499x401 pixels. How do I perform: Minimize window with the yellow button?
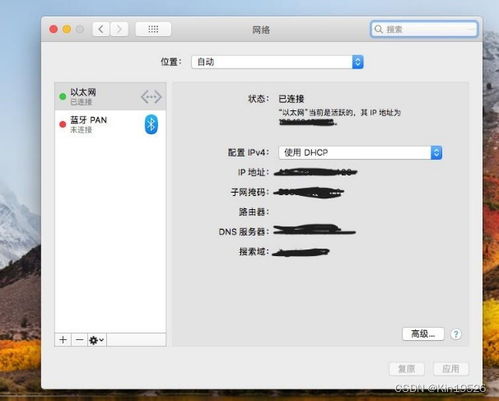click(x=67, y=29)
